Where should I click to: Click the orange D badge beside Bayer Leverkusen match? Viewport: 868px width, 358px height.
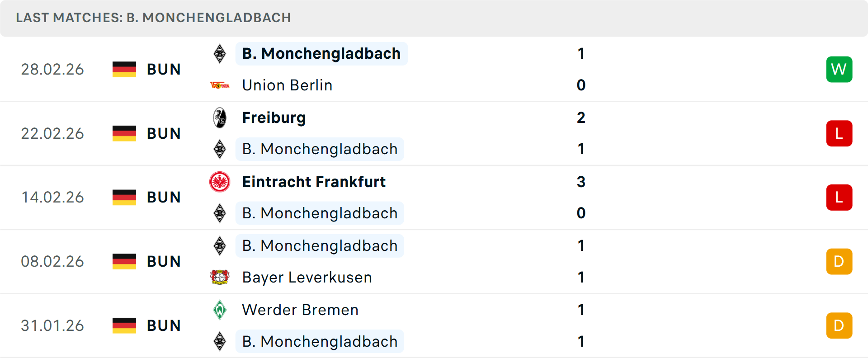pyautogui.click(x=839, y=261)
